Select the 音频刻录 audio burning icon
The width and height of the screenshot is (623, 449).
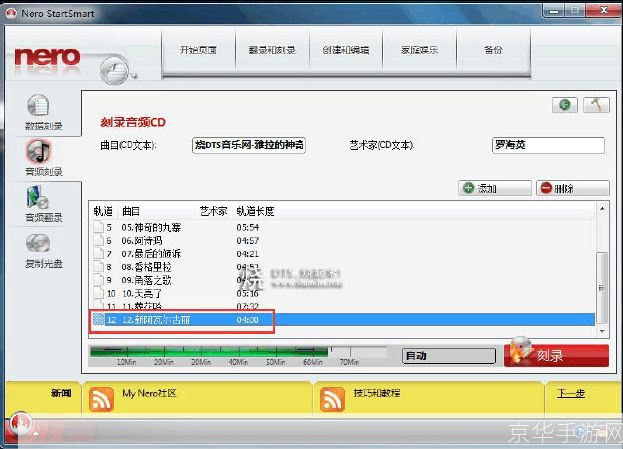coord(38,152)
